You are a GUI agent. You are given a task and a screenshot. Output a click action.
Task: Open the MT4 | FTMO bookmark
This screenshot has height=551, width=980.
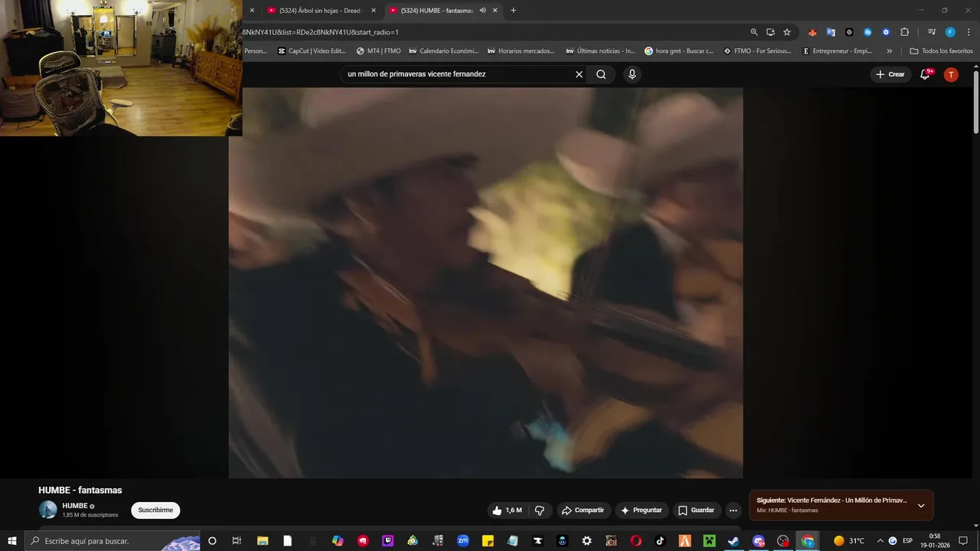point(378,51)
